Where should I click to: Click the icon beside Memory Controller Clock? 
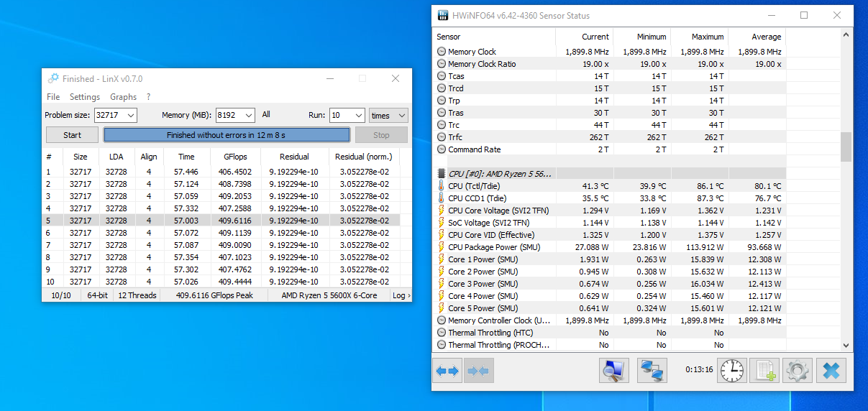442,320
